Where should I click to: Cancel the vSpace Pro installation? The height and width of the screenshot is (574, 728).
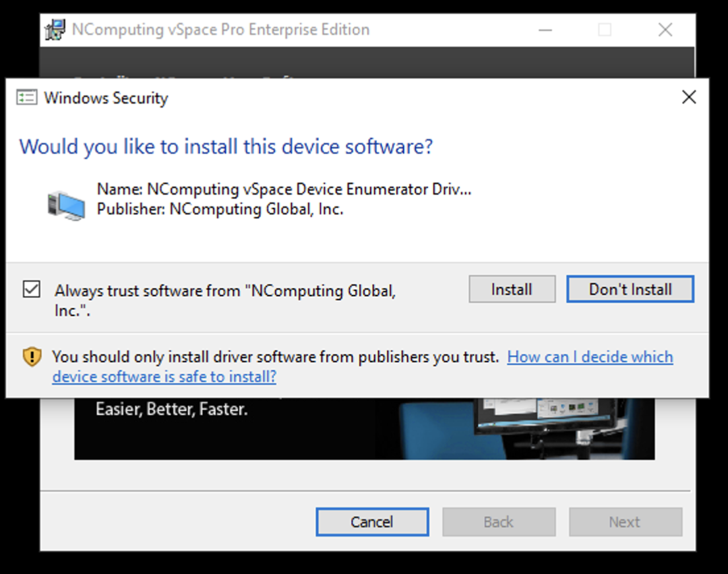[x=373, y=521]
